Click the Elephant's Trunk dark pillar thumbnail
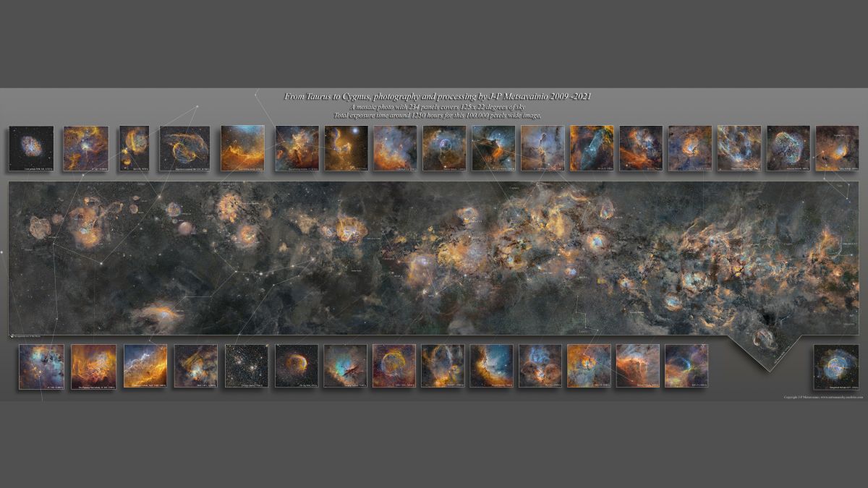 click(542, 148)
